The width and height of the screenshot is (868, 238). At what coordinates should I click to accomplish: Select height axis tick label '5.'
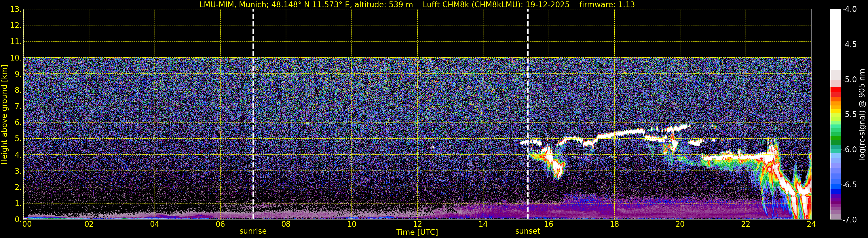click(18, 139)
